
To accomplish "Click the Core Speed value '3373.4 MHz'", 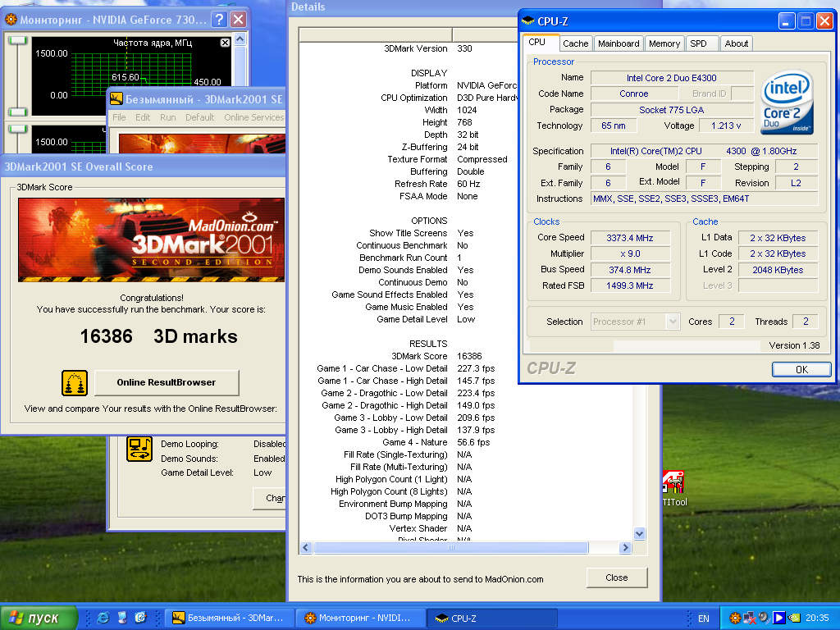I will (x=630, y=238).
